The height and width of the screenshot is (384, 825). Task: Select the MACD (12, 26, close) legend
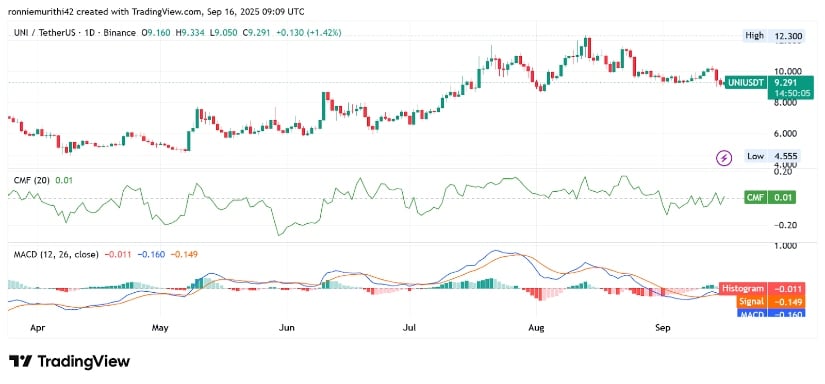pyautogui.click(x=56, y=254)
